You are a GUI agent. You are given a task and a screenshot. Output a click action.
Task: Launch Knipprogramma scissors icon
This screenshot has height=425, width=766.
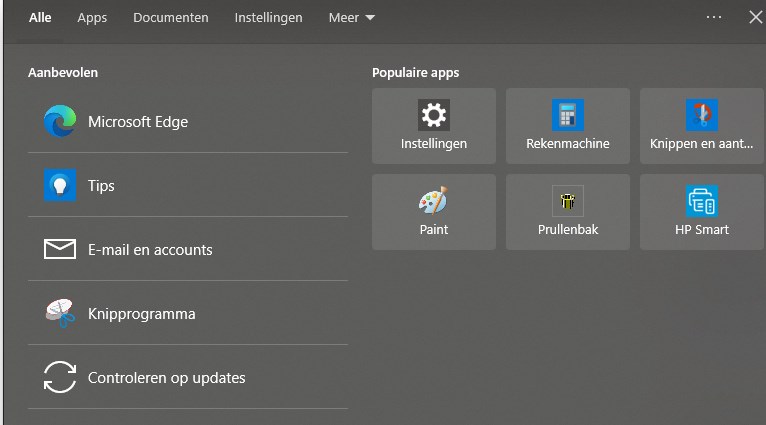click(60, 313)
